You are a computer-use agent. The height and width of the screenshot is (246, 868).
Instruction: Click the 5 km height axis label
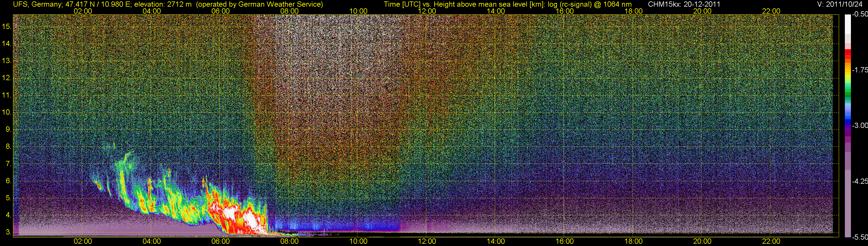point(8,198)
